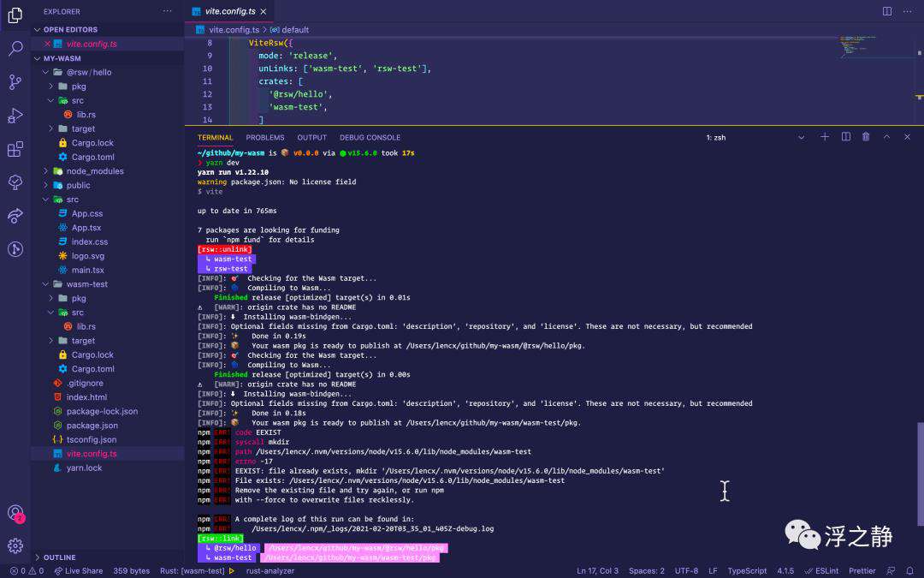This screenshot has height=578, width=924.
Task: Open the Manage settings gear
Action: (15, 545)
